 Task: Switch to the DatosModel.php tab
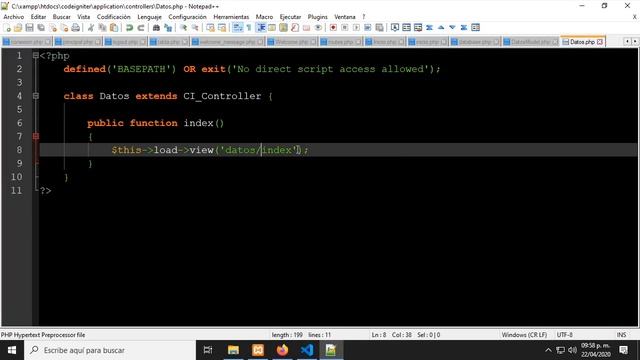tap(530, 42)
